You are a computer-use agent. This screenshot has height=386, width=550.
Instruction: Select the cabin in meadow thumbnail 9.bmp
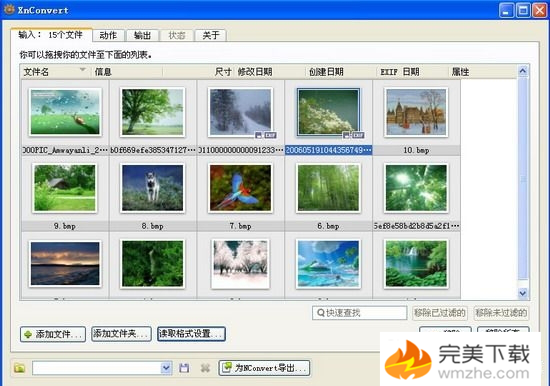65,188
